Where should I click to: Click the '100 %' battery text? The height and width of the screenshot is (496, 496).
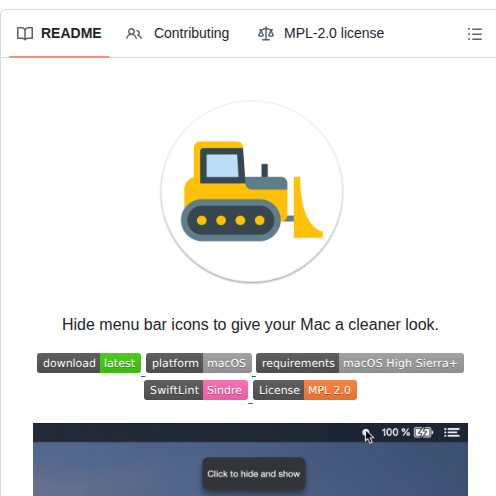coord(396,432)
